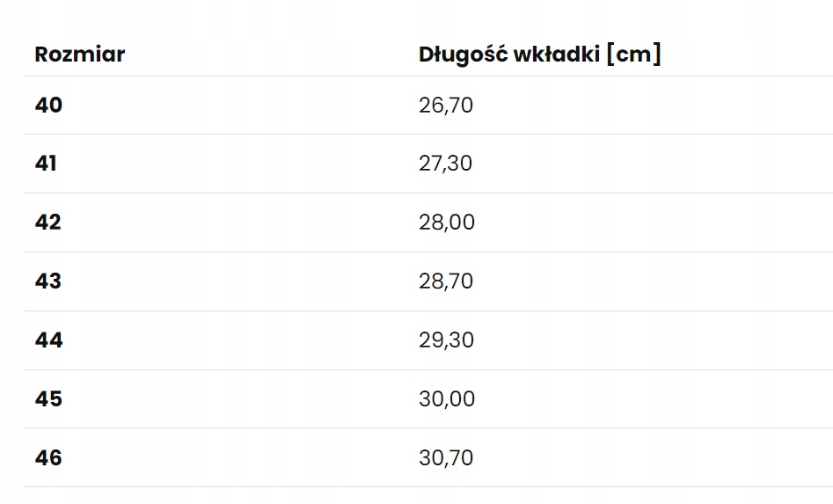Click the insole length value 30,00

point(447,399)
